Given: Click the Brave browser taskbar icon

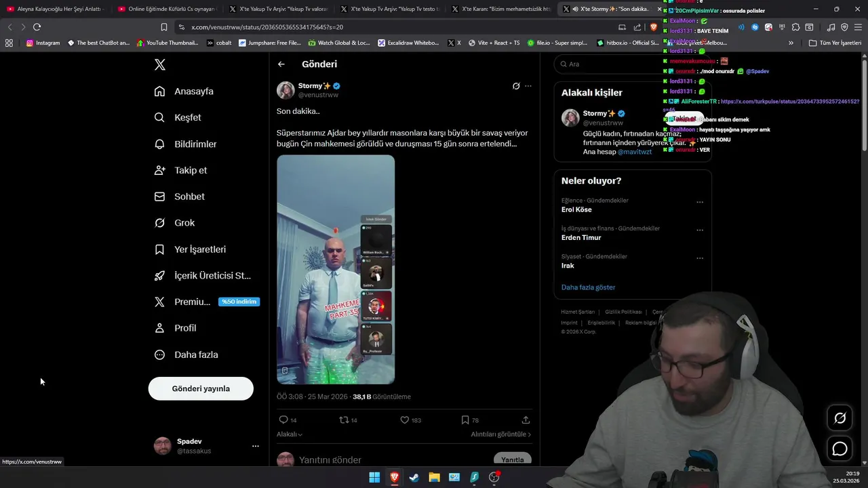Looking at the screenshot, I should tap(394, 477).
